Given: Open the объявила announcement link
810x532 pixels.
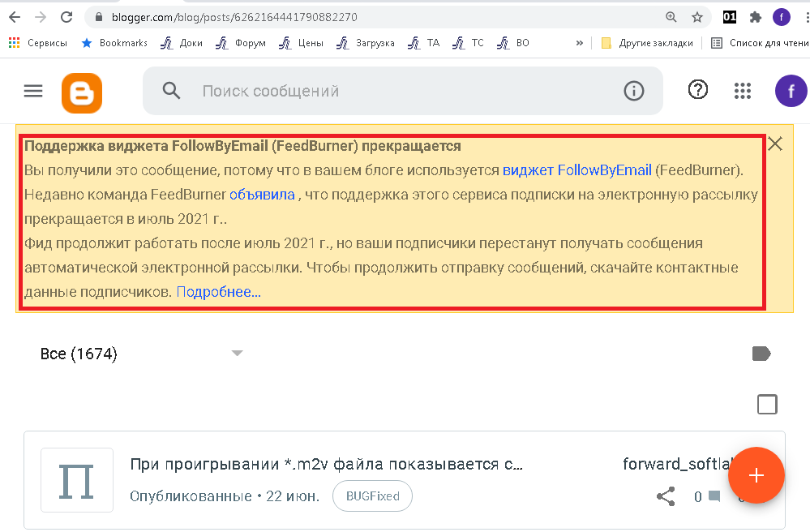Looking at the screenshot, I should pos(262,195).
